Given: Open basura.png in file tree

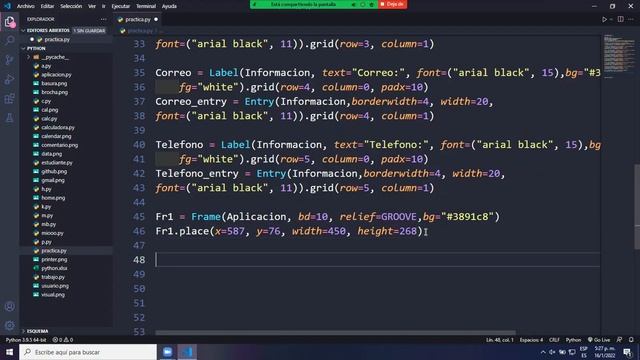Looking at the screenshot, I should pyautogui.click(x=54, y=83).
